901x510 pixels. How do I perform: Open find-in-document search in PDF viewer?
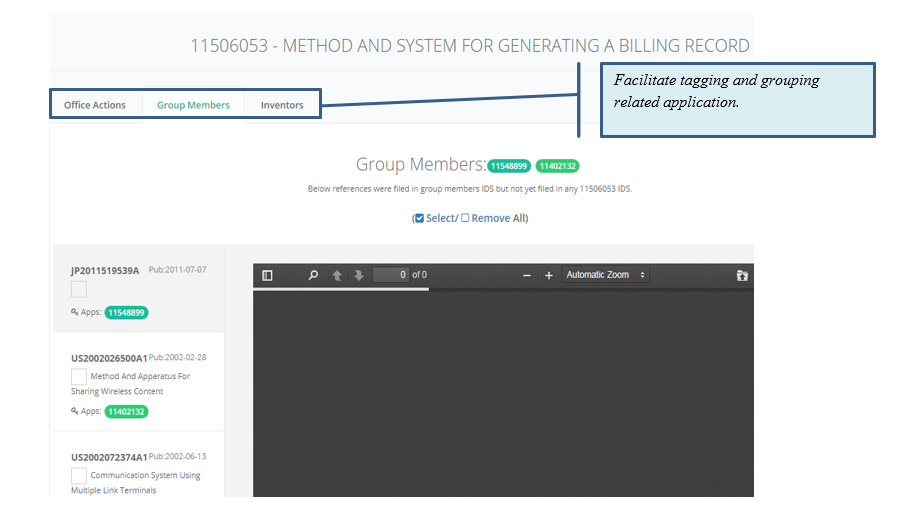(313, 275)
